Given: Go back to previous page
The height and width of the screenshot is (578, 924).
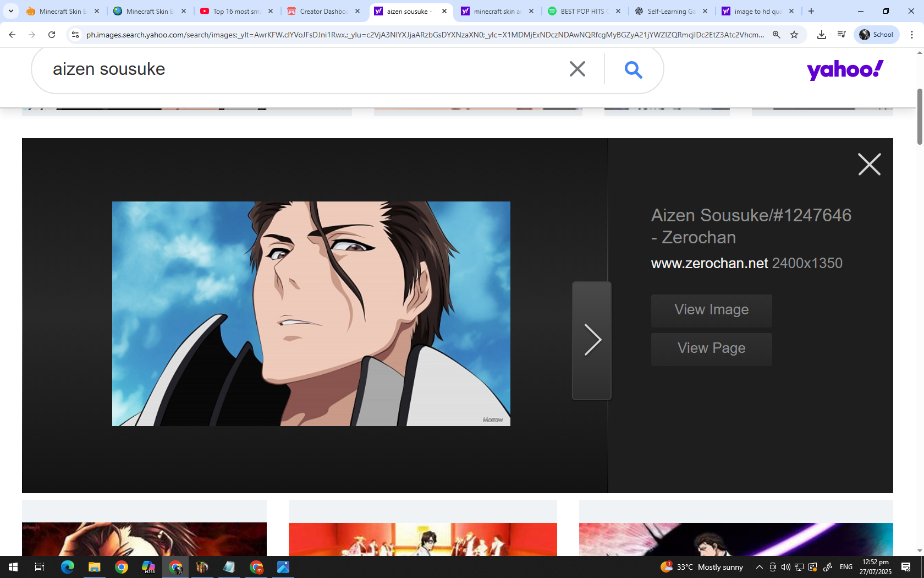Looking at the screenshot, I should (12, 35).
